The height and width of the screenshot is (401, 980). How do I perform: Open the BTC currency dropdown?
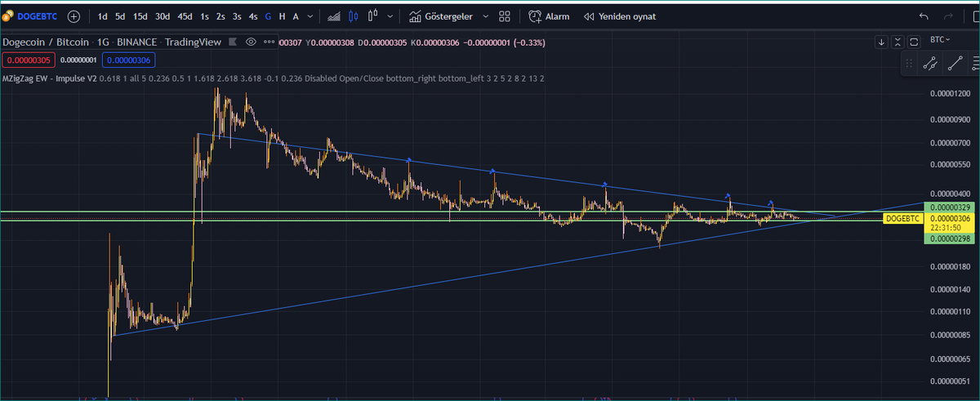[940, 39]
